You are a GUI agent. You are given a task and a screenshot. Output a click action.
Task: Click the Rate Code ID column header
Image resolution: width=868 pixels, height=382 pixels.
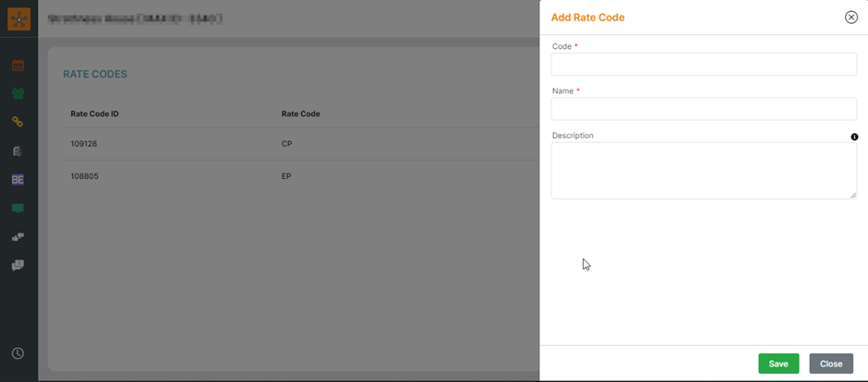(x=94, y=113)
